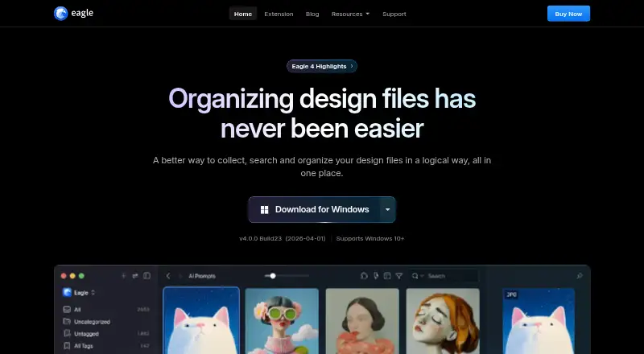Open the Eagle library switcher in the sidebar
Viewport: 644px width, 354px height.
79,292
